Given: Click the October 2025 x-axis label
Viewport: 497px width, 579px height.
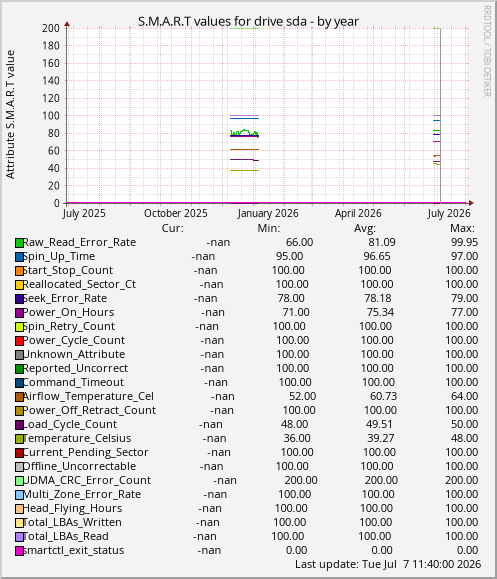Looking at the screenshot, I should [x=176, y=213].
